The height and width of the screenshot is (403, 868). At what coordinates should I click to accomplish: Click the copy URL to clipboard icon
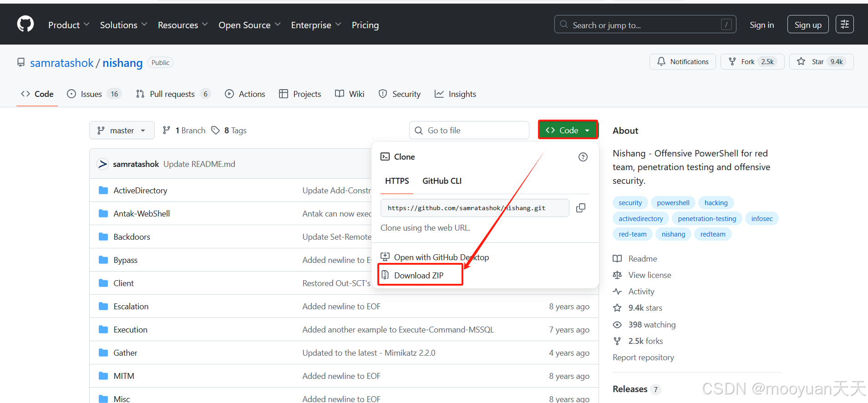point(581,208)
